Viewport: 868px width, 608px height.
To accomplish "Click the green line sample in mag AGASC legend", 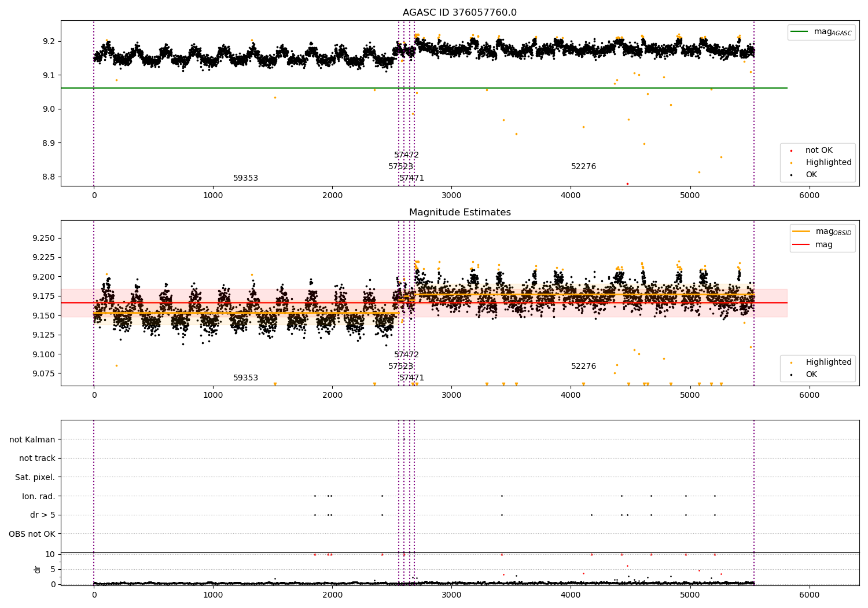I will click(800, 32).
